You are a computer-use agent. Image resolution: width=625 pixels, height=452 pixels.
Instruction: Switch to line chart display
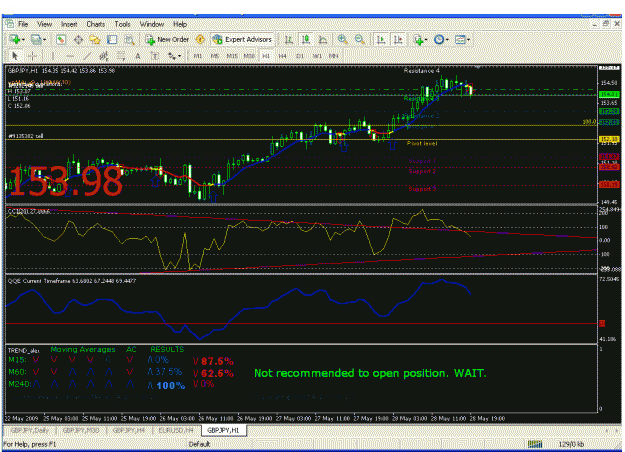pos(323,39)
